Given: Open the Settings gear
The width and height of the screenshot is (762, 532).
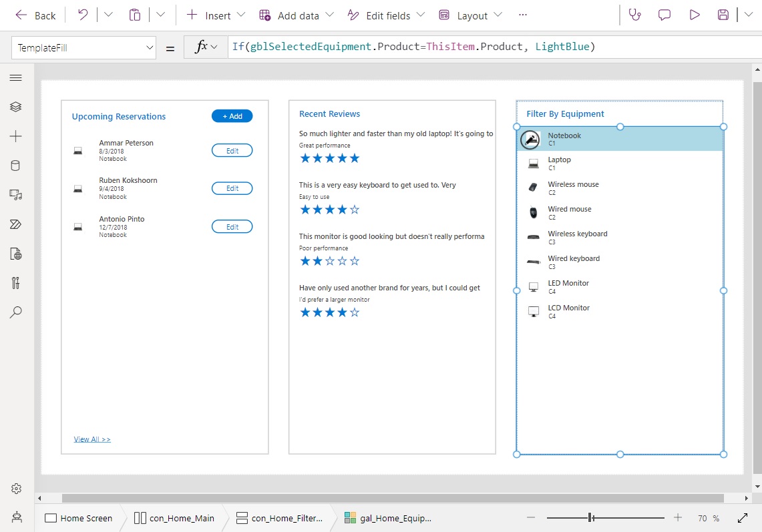Looking at the screenshot, I should (16, 488).
